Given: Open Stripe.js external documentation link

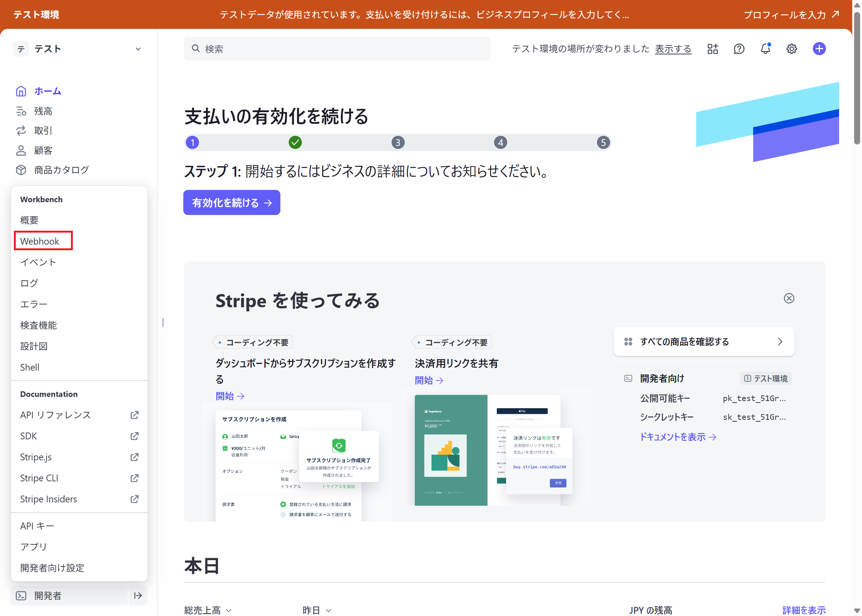Looking at the screenshot, I should [79, 457].
